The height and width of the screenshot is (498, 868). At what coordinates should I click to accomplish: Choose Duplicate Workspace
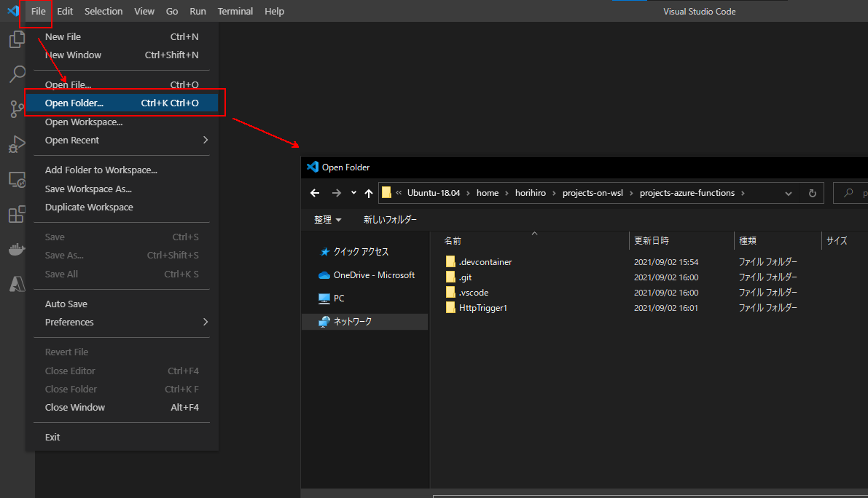(x=122, y=207)
